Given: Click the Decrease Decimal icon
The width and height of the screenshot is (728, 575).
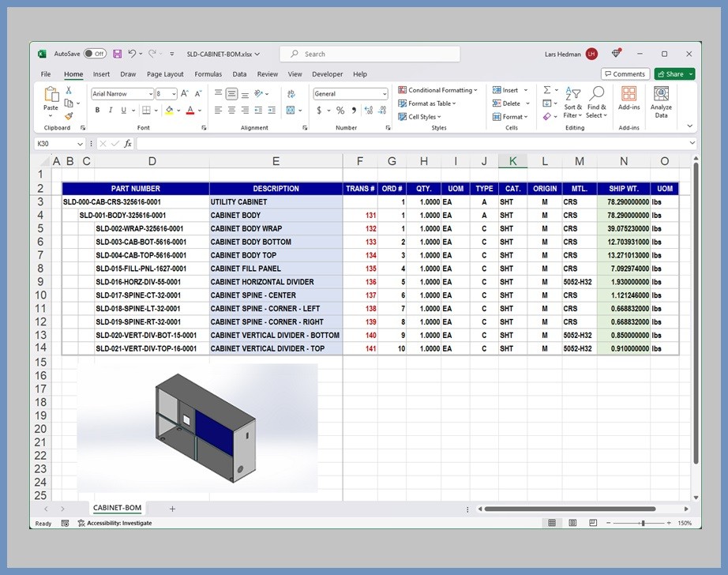Looking at the screenshot, I should pyautogui.click(x=382, y=110).
